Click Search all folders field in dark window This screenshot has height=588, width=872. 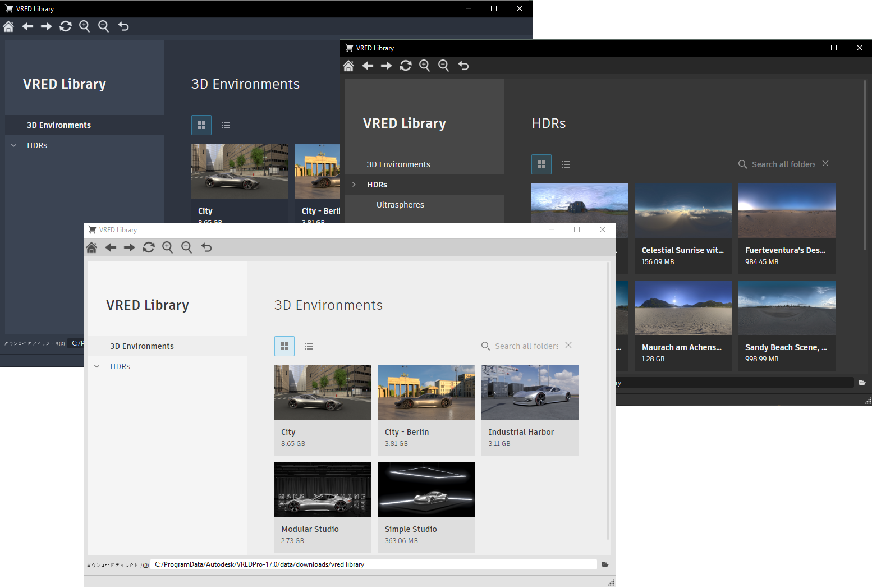(x=783, y=164)
